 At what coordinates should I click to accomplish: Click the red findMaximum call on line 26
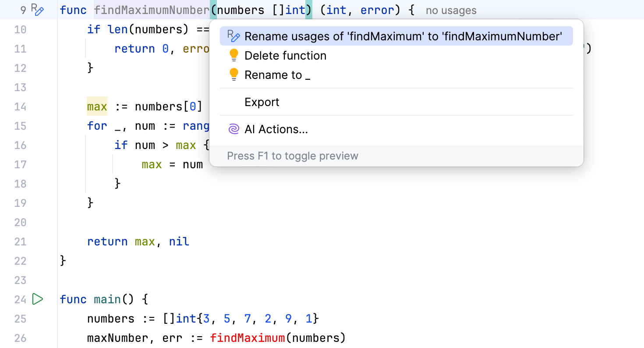point(247,338)
